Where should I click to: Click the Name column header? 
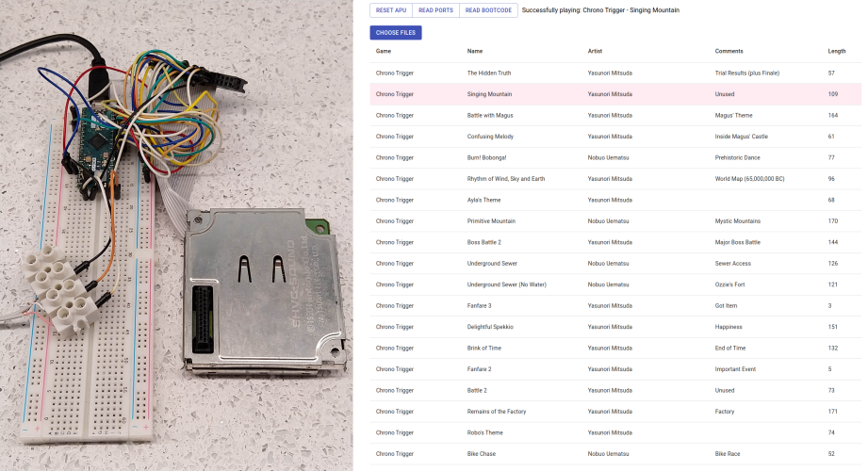point(475,51)
